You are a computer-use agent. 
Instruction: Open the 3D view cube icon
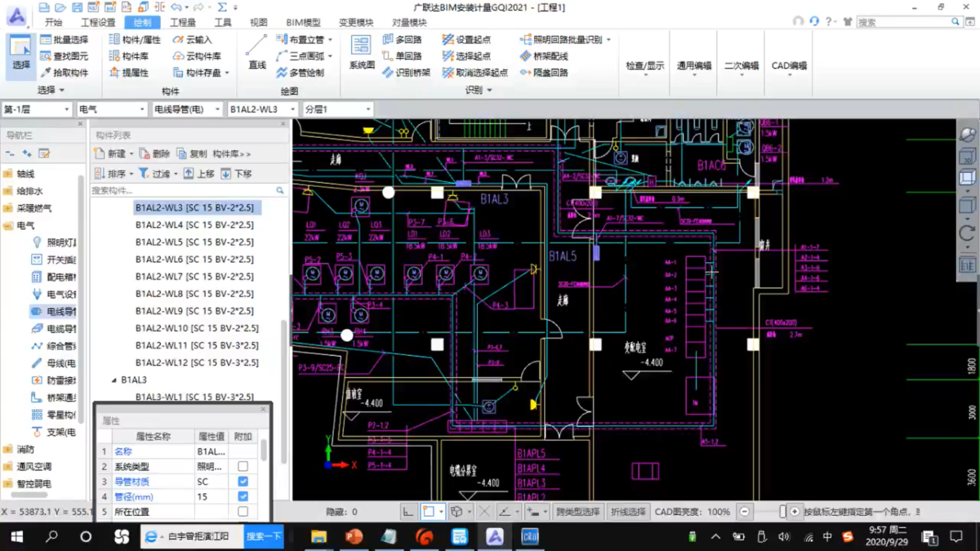968,156
